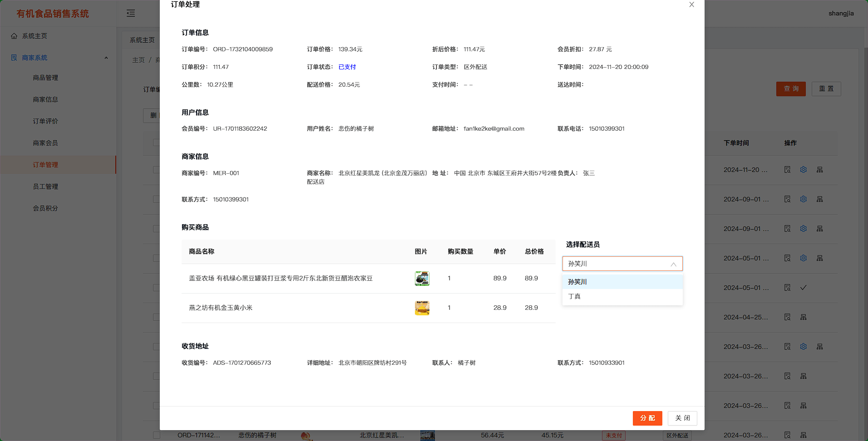Click the delivery address 北京市朝阳区牌坊村291号
The height and width of the screenshot is (441, 868).
(373, 363)
